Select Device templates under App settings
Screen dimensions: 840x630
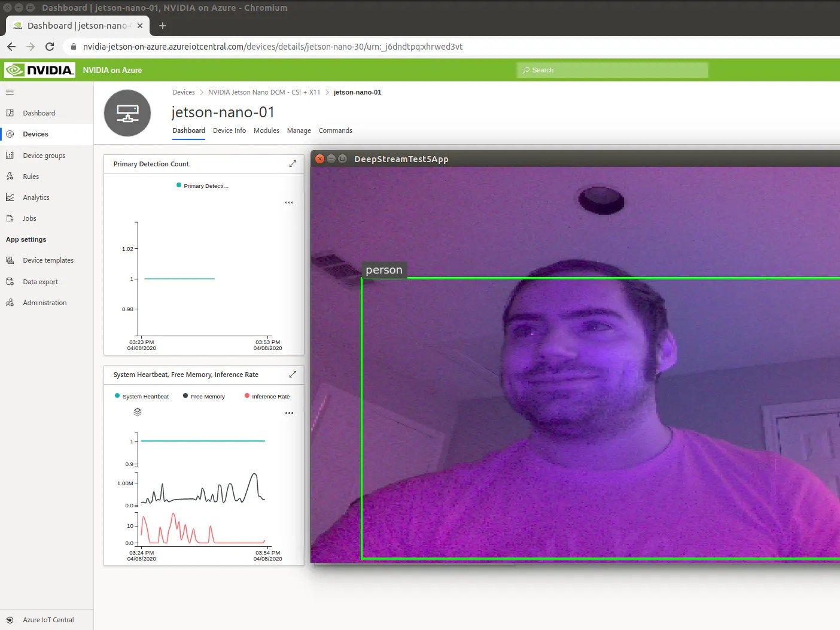tap(48, 260)
